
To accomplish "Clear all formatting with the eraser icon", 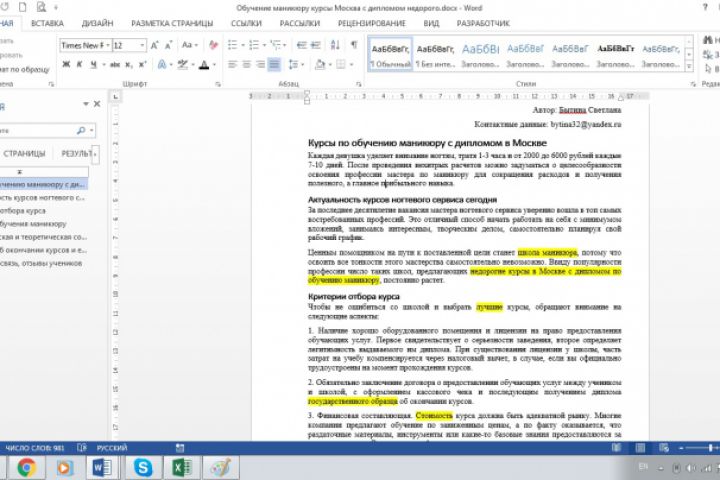I will [x=213, y=45].
